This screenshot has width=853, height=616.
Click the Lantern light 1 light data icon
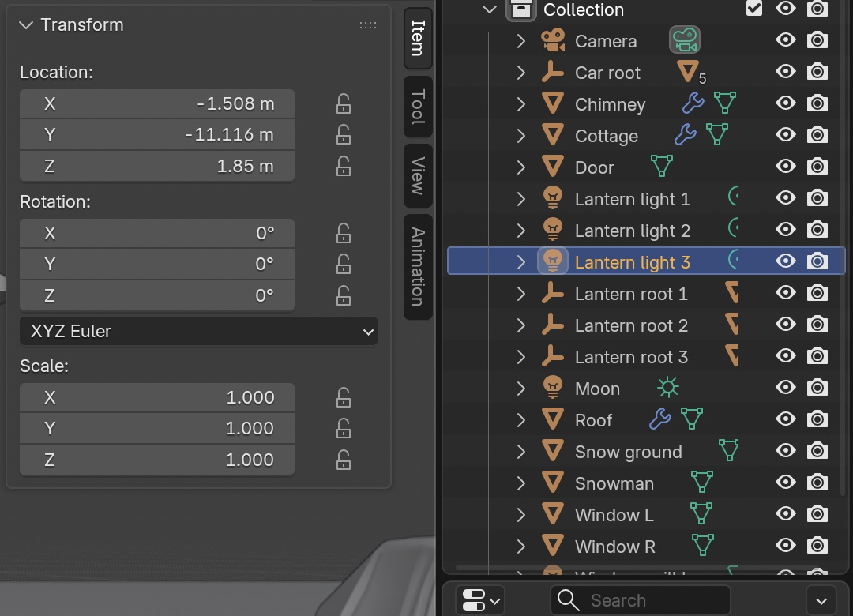(733, 196)
